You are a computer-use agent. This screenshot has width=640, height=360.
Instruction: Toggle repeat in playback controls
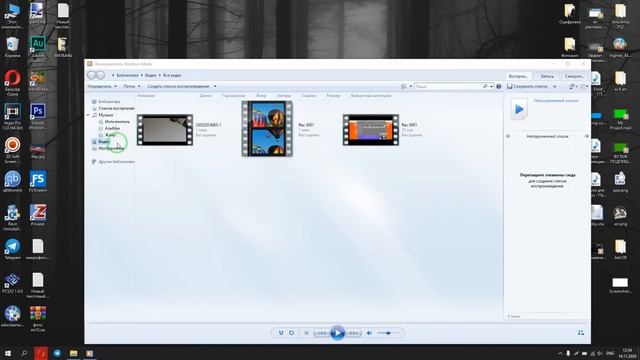click(291, 333)
